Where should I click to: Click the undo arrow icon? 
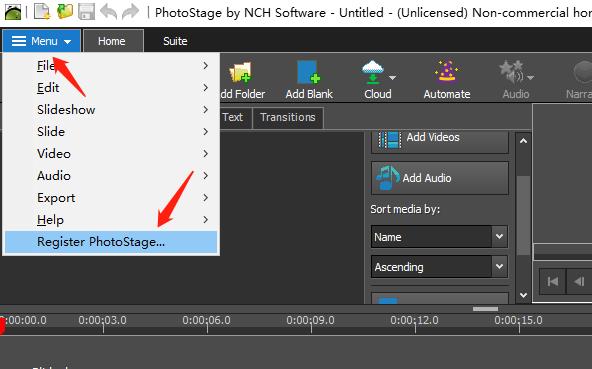click(109, 12)
